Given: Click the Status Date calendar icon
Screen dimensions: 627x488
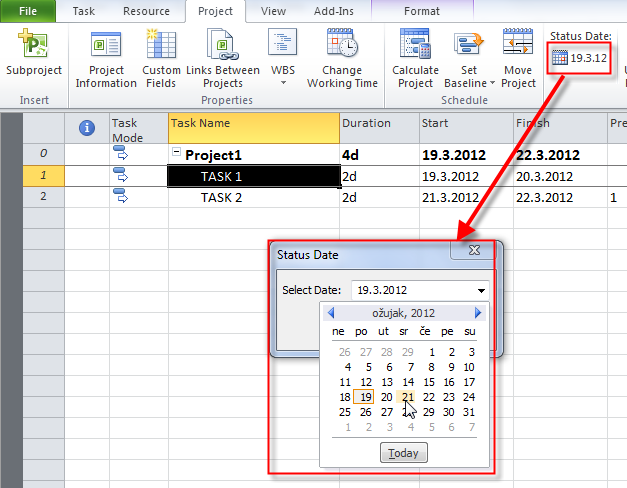Looking at the screenshot, I should pyautogui.click(x=560, y=58).
